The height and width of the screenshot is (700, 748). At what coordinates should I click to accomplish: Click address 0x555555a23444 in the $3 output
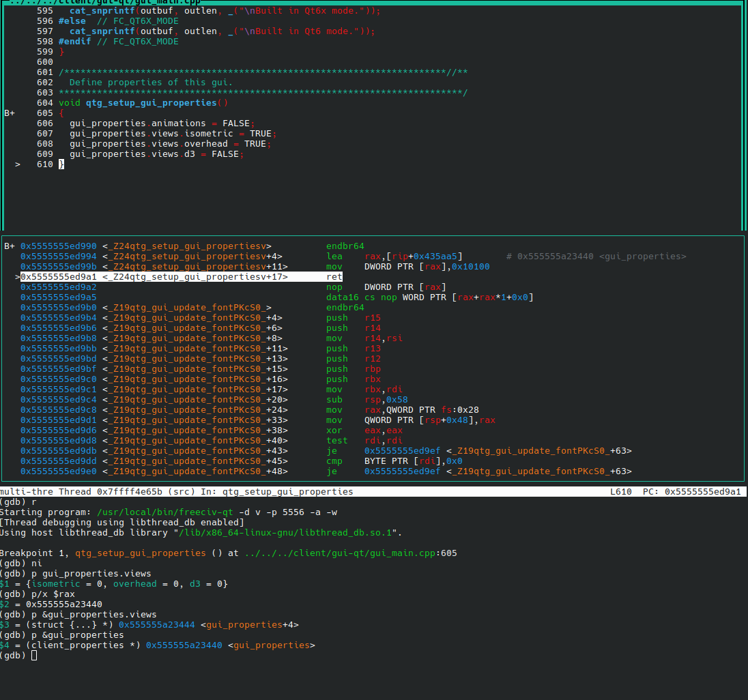coord(157,625)
